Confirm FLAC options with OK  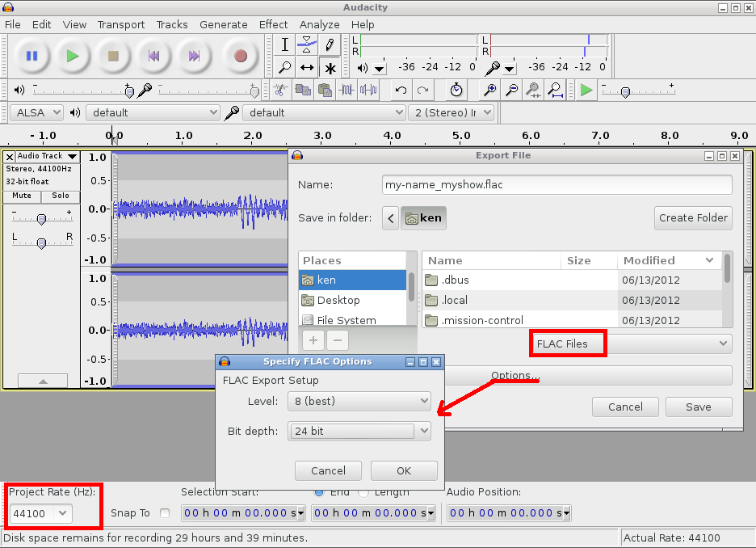[404, 470]
